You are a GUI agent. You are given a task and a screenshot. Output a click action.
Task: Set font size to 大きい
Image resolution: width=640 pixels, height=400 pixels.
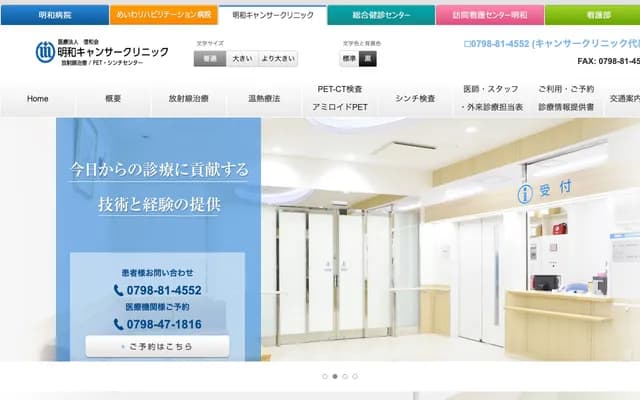pos(242,59)
